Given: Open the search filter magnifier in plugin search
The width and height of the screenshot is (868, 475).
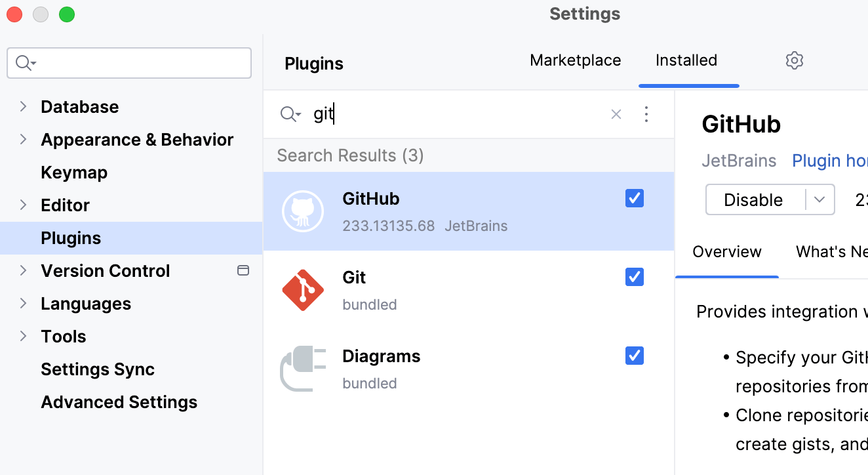Looking at the screenshot, I should [289, 114].
